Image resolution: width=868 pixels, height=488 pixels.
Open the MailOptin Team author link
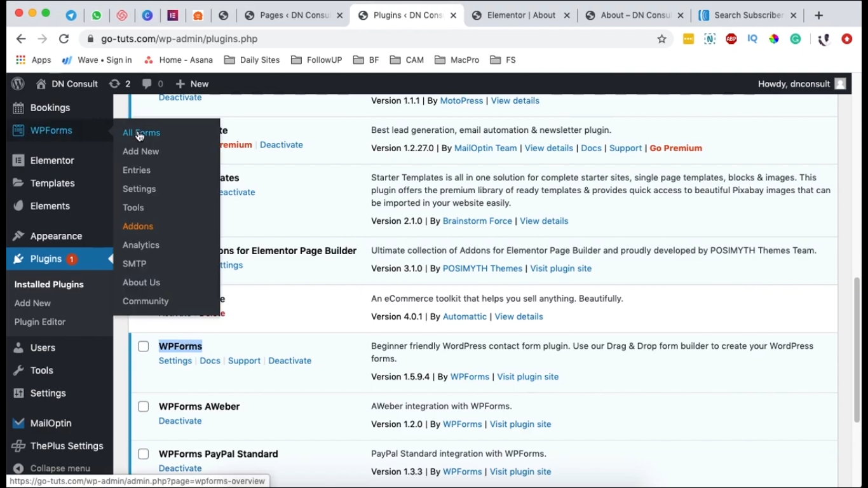(485, 148)
